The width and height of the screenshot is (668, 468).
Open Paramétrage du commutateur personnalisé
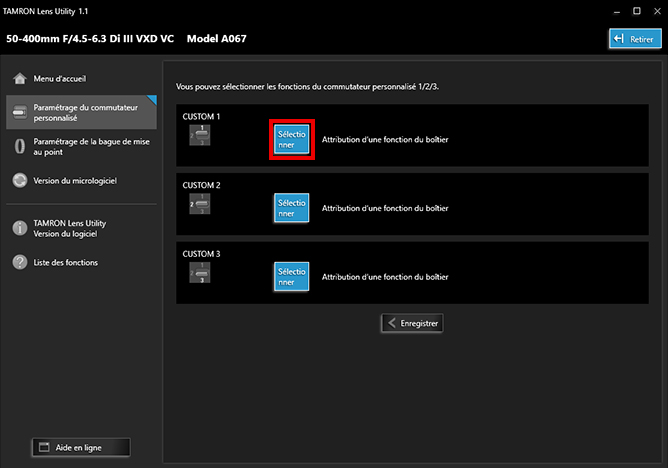[81, 112]
